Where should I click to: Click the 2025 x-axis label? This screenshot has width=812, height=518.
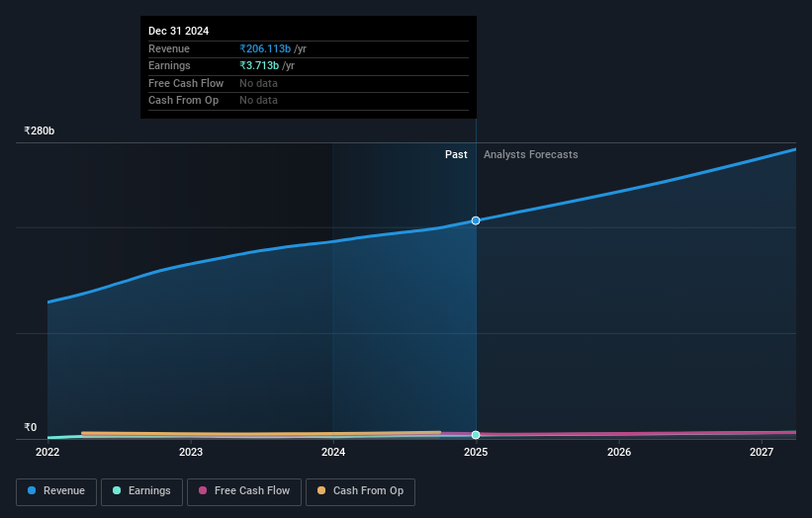(x=476, y=453)
